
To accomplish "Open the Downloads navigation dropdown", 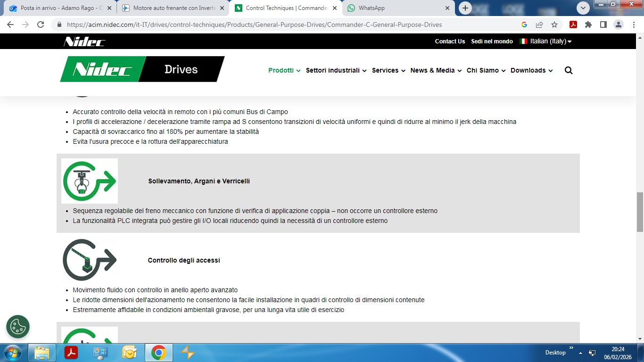I will pyautogui.click(x=531, y=70).
